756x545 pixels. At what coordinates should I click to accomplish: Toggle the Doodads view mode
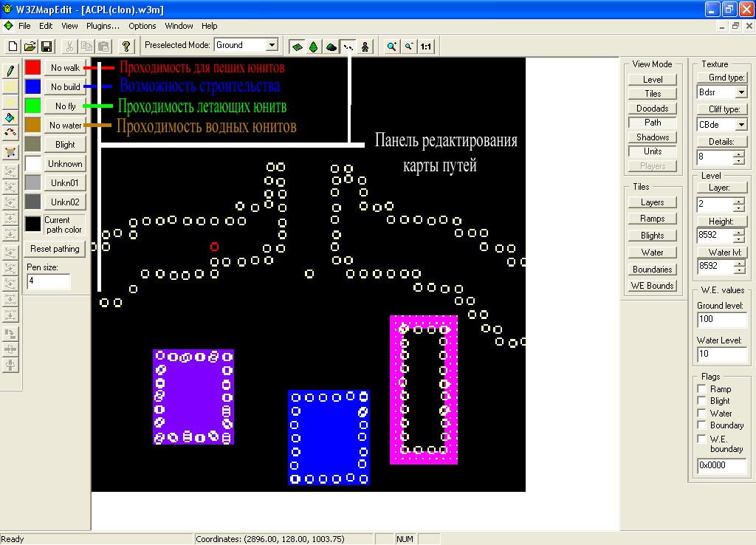tap(653, 108)
